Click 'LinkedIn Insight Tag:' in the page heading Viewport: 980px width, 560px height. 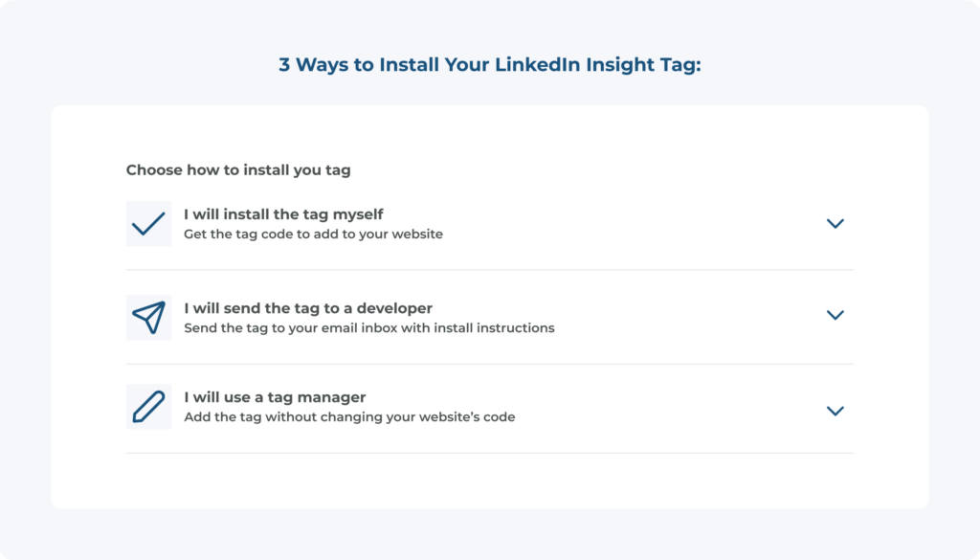[598, 64]
